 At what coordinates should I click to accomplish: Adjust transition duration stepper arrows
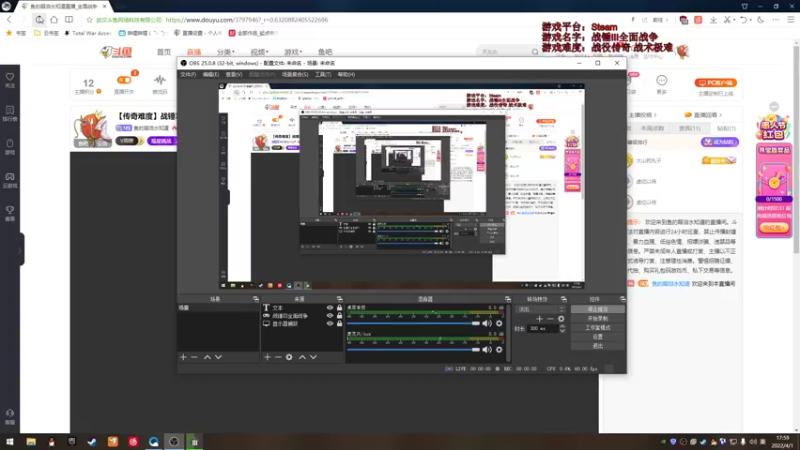pyautogui.click(x=562, y=329)
